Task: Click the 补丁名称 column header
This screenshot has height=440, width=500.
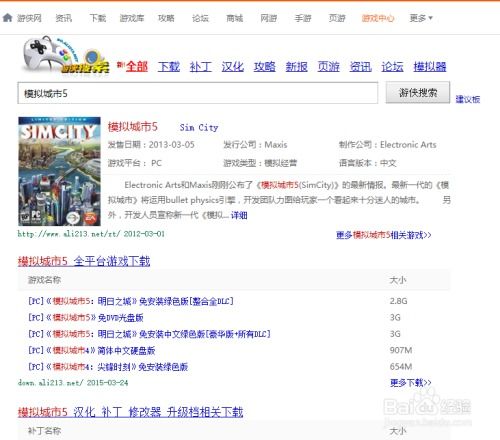Action: 44,431
